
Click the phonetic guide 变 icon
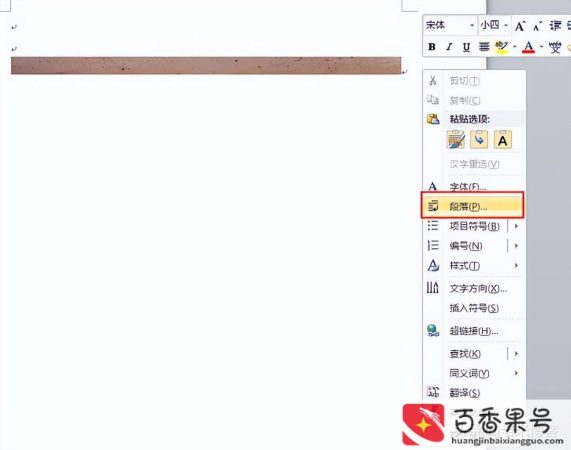555,47
